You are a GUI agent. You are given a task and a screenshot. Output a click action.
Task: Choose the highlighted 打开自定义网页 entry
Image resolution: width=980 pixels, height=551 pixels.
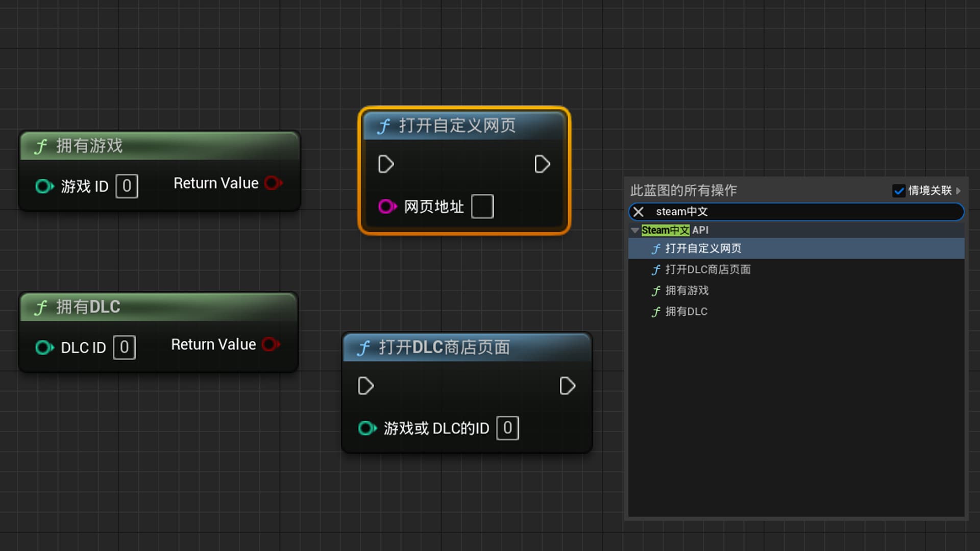coord(703,248)
